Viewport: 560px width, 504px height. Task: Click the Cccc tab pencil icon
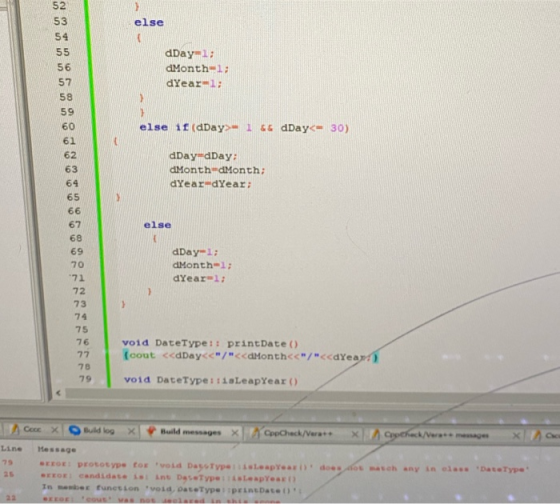[14, 429]
